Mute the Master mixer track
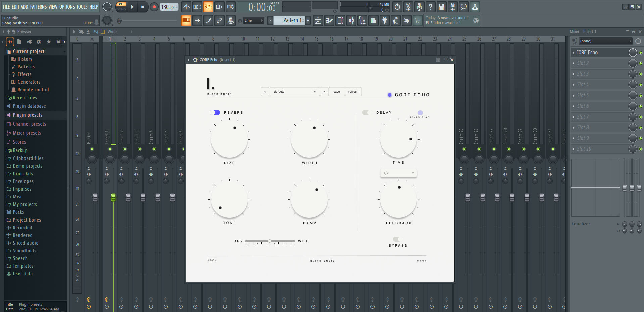644x312 pixels. (92, 149)
